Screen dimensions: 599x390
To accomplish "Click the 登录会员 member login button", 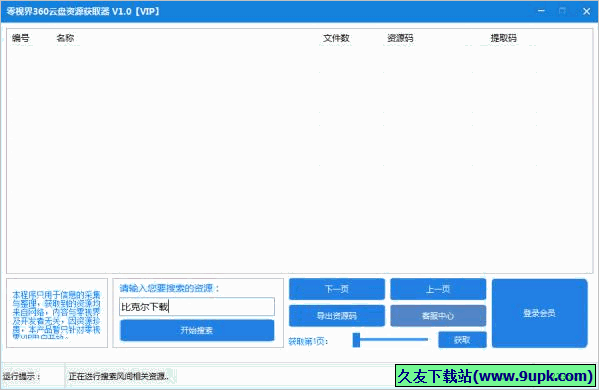I will coord(539,313).
